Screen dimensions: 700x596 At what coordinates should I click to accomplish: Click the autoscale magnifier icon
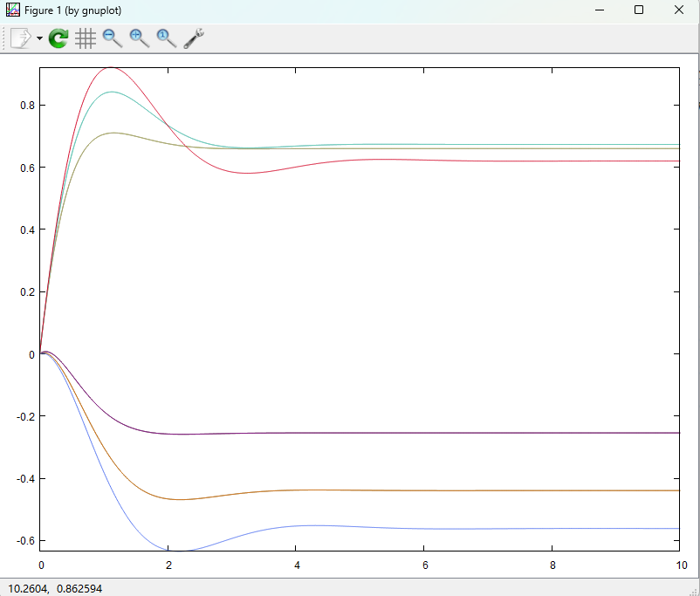coord(167,38)
